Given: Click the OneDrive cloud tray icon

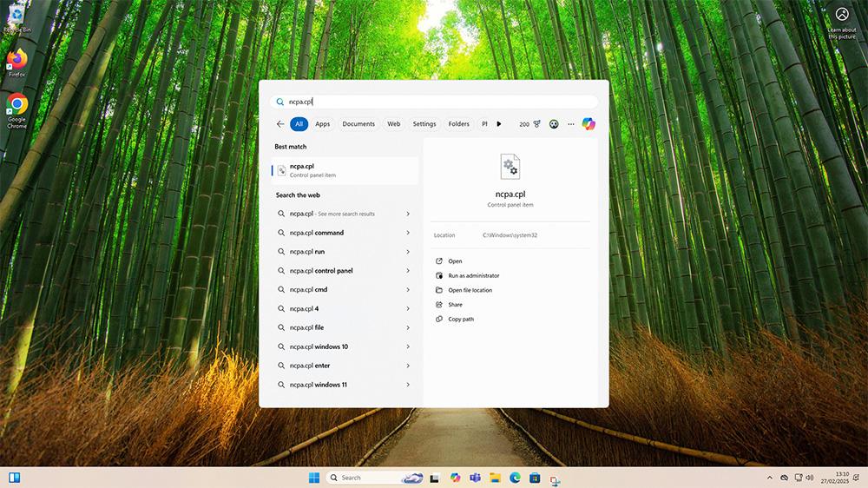Looking at the screenshot, I should [x=784, y=478].
